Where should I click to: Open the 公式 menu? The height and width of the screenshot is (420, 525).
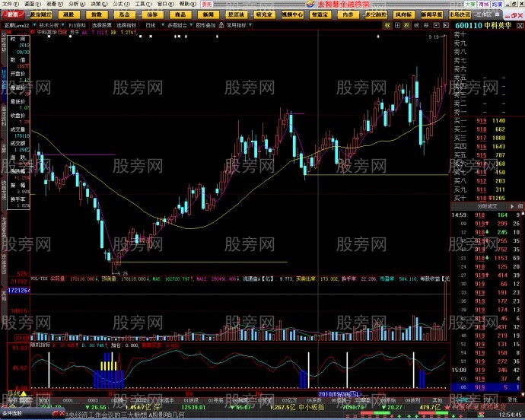pyautogui.click(x=121, y=4)
